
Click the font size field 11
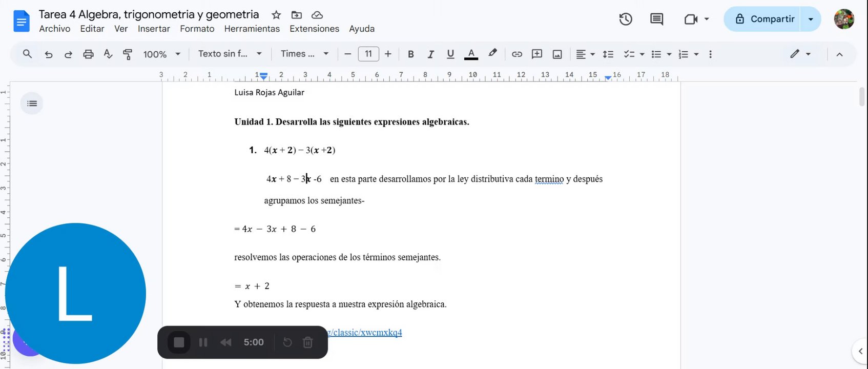pos(368,54)
